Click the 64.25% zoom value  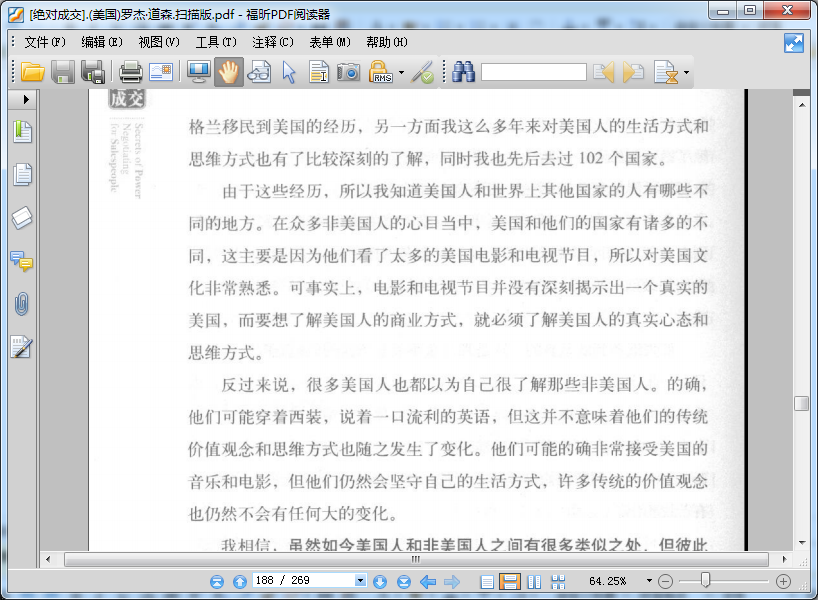[608, 581]
